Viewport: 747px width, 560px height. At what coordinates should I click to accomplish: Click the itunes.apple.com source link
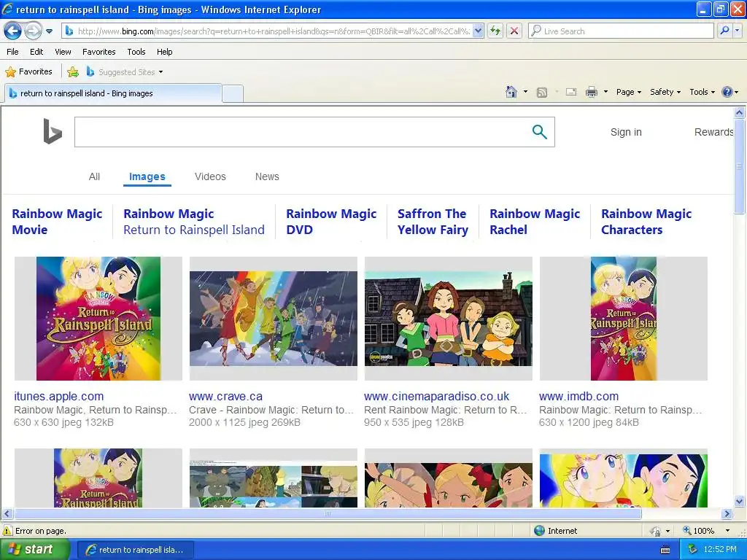click(58, 396)
